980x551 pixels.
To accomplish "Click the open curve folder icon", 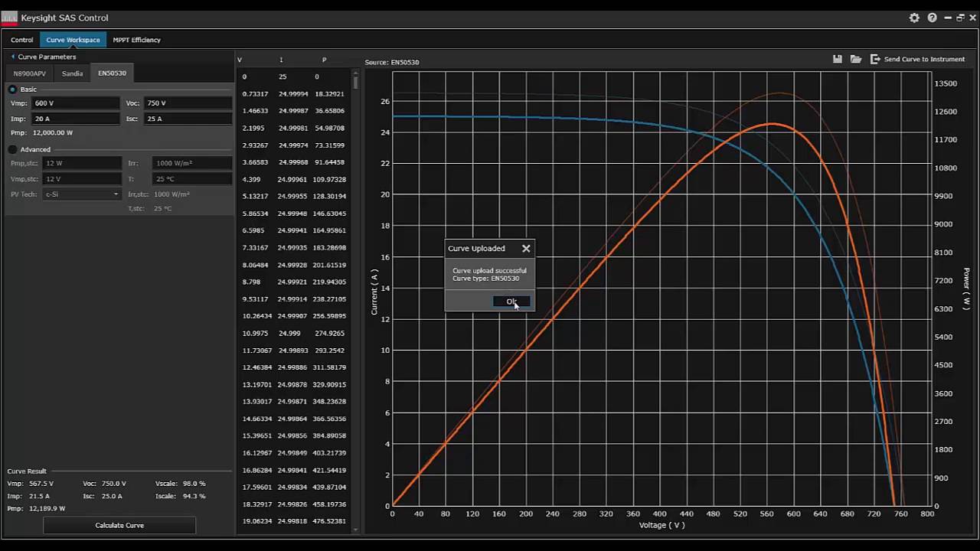I will tap(855, 59).
